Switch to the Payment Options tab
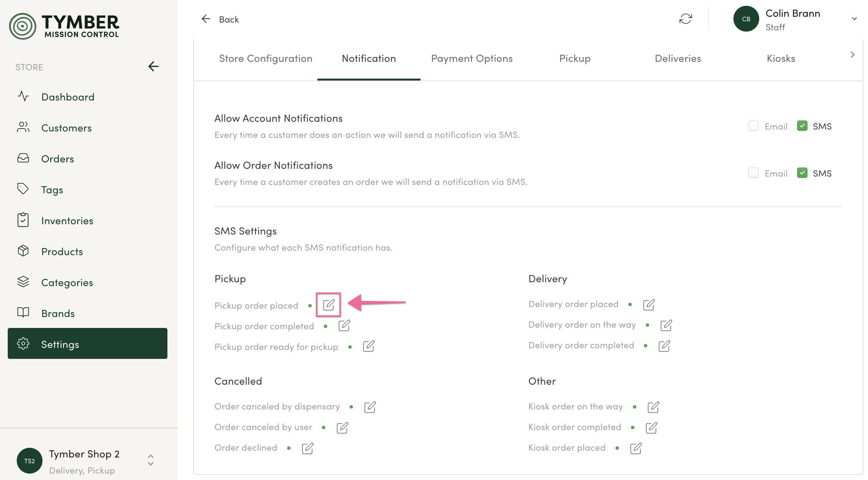 pos(472,59)
